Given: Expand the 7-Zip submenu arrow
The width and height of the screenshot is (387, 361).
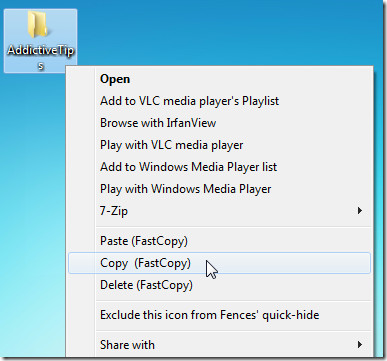Looking at the screenshot, I should [360, 211].
